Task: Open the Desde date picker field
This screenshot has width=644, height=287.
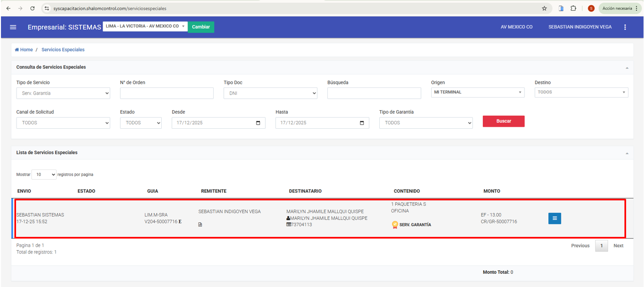Action: 218,123
